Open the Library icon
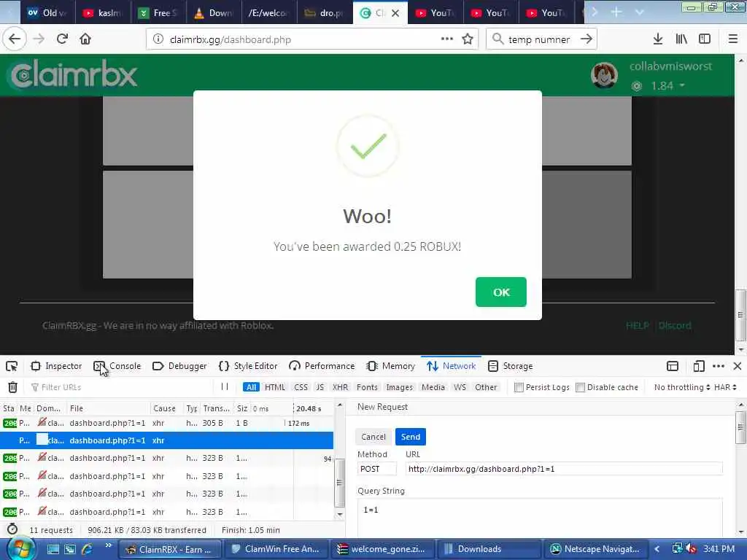Viewport: 747px width, 560px height. [x=681, y=39]
